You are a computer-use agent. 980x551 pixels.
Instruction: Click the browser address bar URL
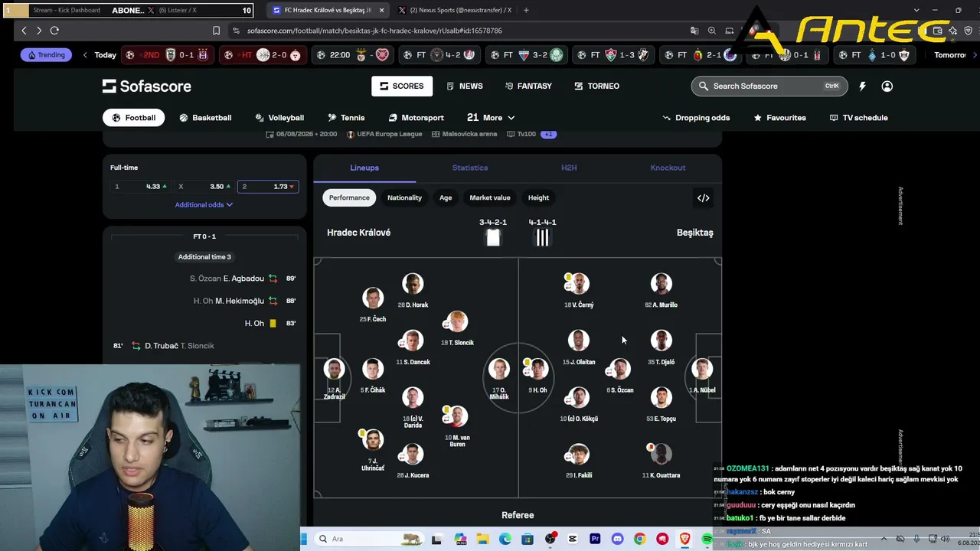[x=374, y=31]
